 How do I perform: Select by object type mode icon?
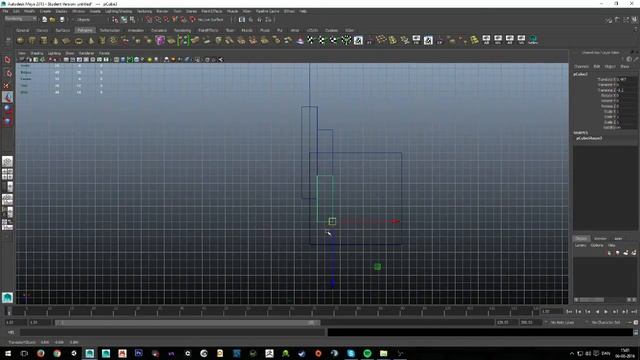pyautogui.click(x=124, y=20)
